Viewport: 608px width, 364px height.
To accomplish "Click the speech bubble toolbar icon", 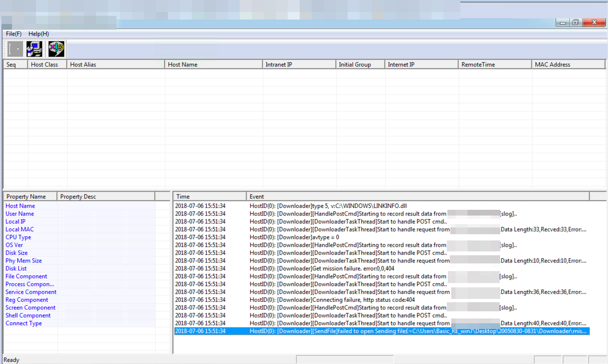I will (x=56, y=49).
